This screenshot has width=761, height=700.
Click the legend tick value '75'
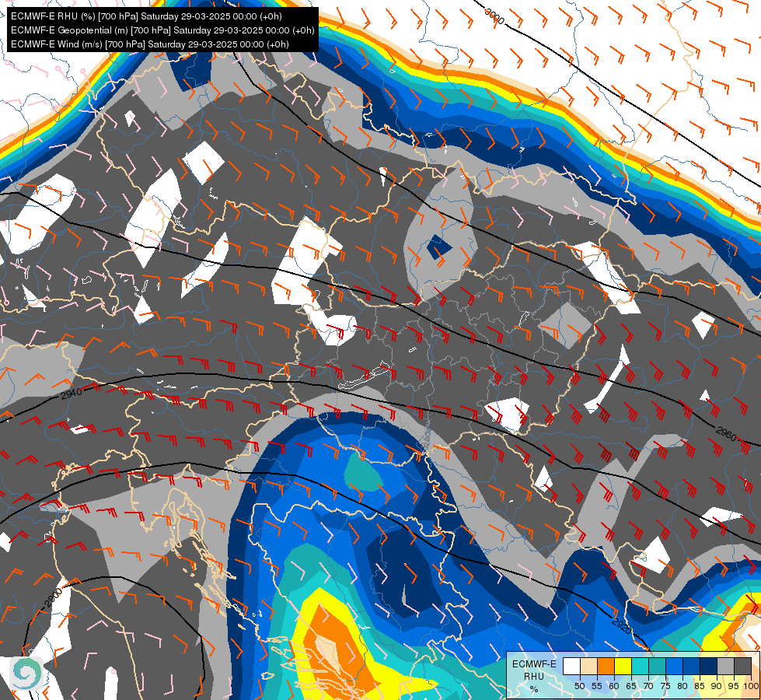tap(665, 686)
